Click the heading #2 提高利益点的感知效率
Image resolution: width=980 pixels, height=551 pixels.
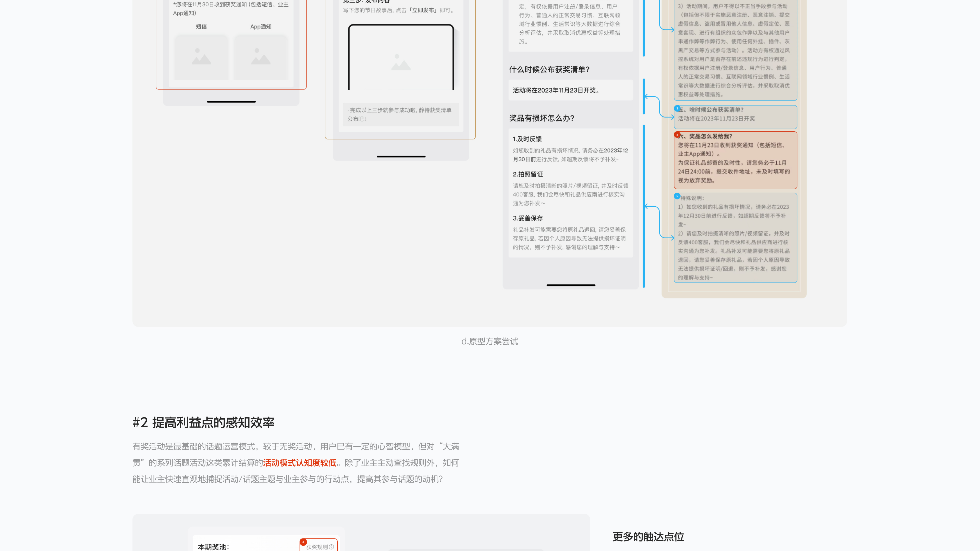coord(203,422)
